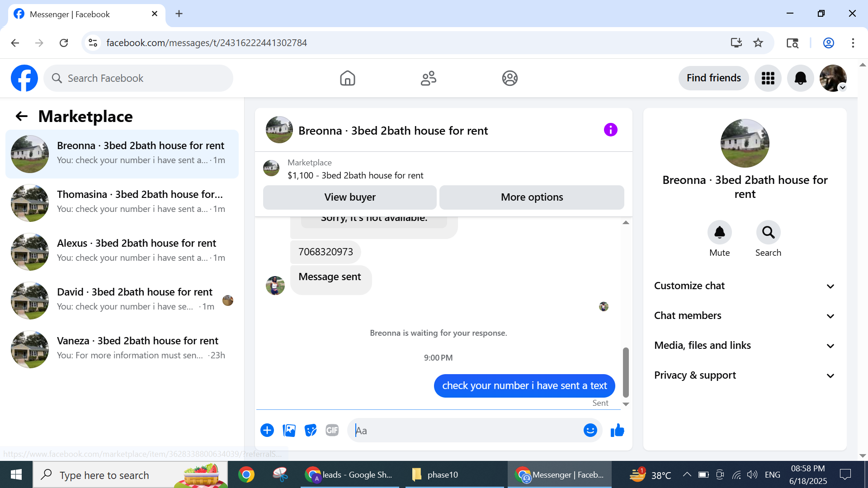
Task: Focus the Search Facebook field
Action: click(138, 78)
